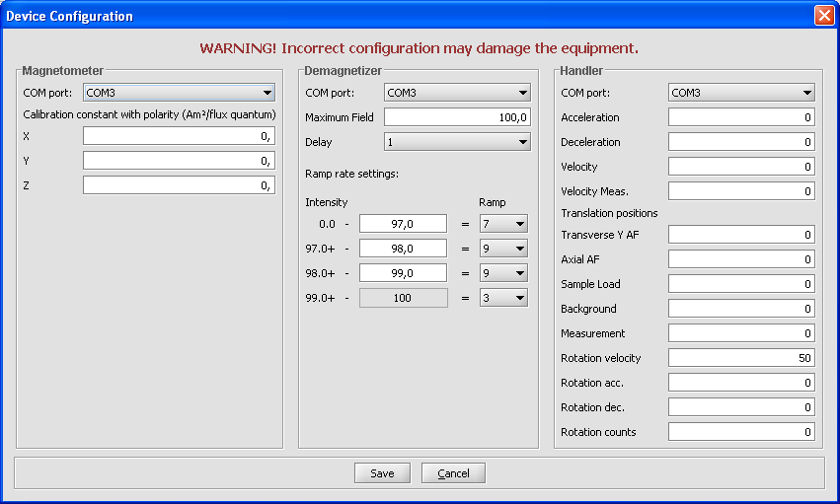The height and width of the screenshot is (504, 840).
Task: Click the '99.0+' intensity row label
Action: point(320,298)
